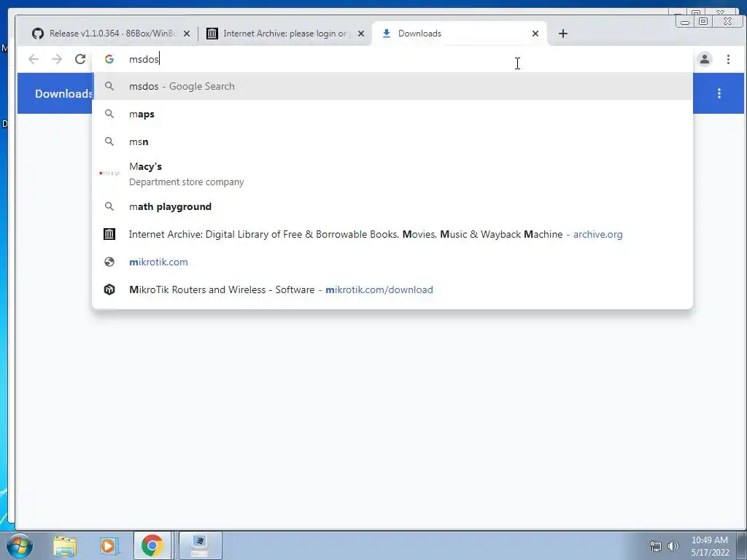Open the Windows Start menu
The image size is (747, 560).
click(x=19, y=545)
